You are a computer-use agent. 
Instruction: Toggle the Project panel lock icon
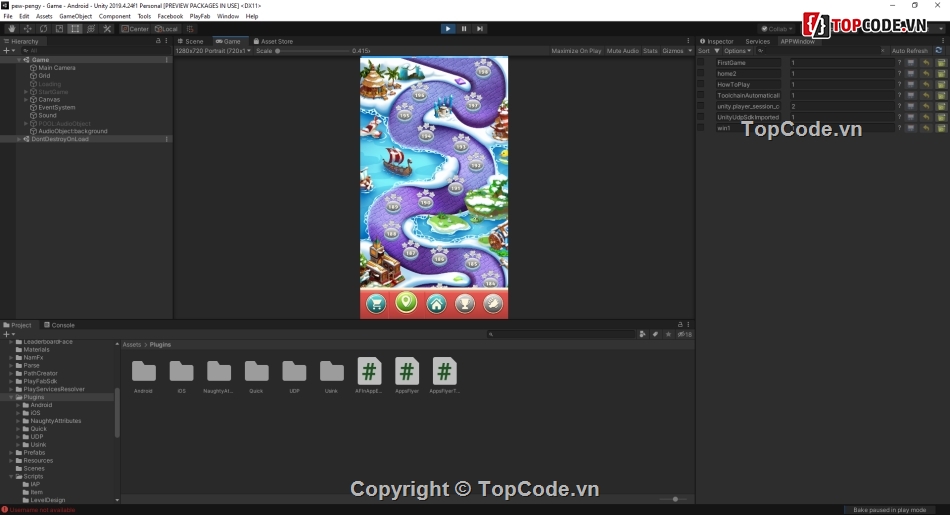pyautogui.click(x=680, y=325)
